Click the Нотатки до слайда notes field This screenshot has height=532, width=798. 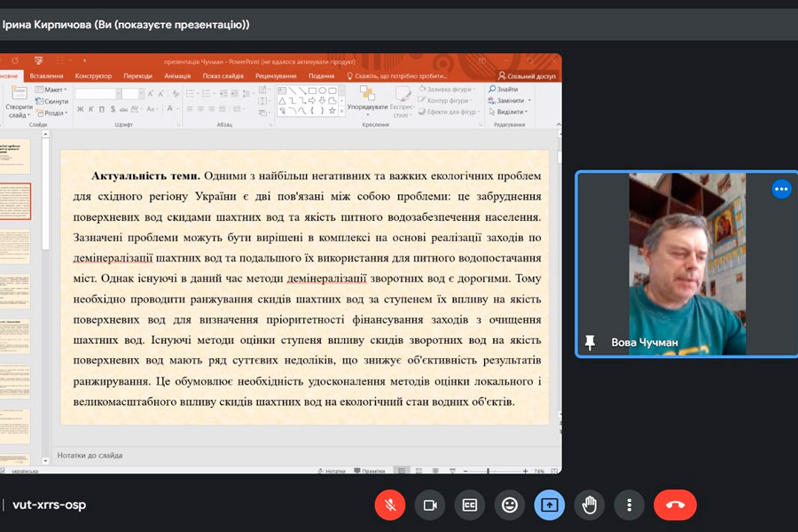[x=266, y=455]
